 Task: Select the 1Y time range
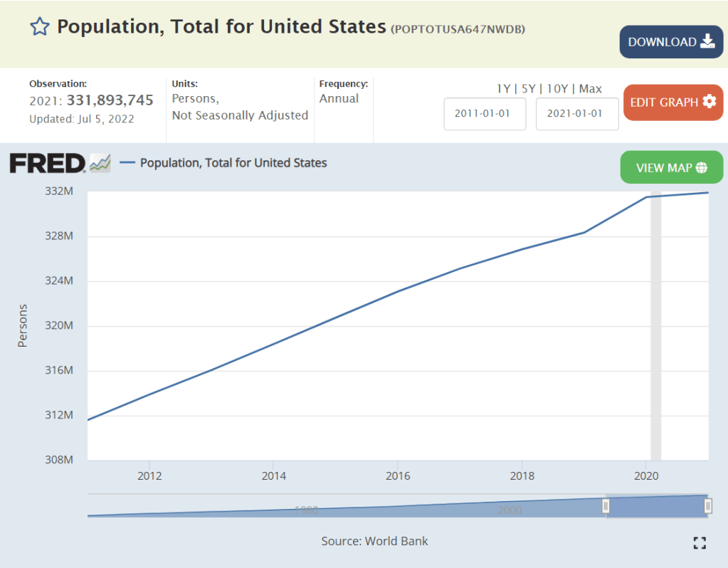(x=502, y=89)
